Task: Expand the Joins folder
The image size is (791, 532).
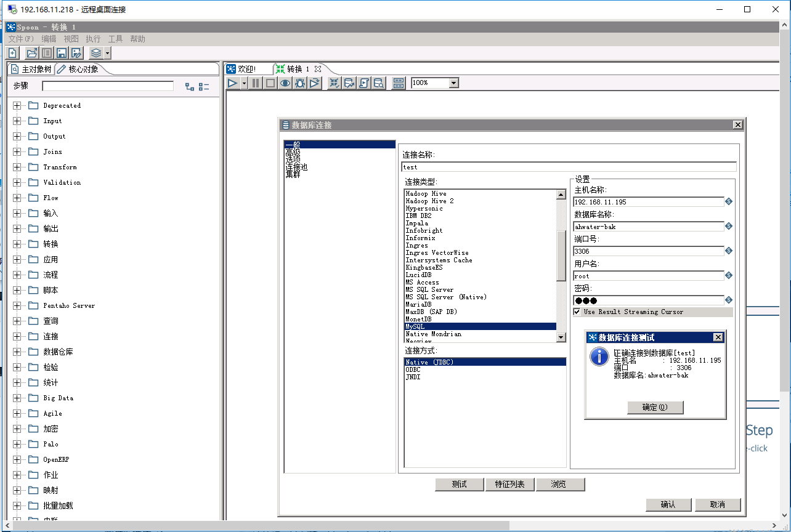Action: pos(17,151)
